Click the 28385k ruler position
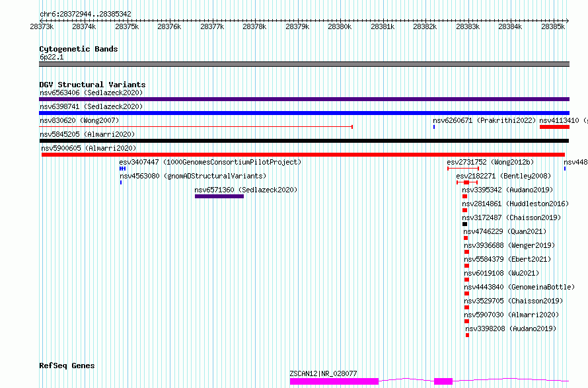Screen dimensions: 588x388 [553, 26]
